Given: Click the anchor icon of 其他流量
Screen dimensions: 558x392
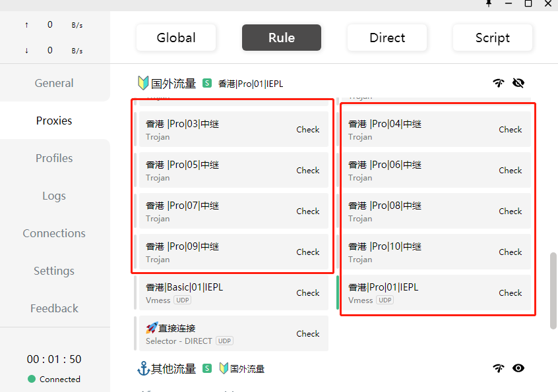Looking at the screenshot, I should 143,368.
